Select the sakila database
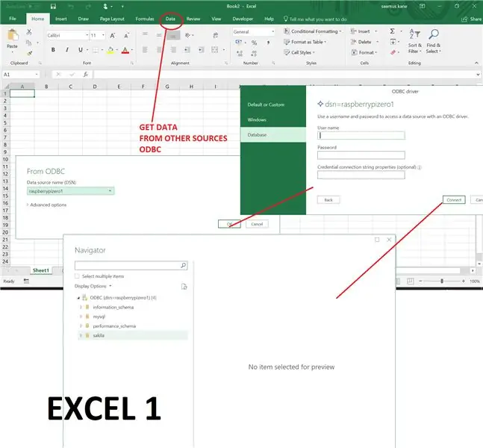Image resolution: width=483 pixels, height=448 pixels. pos(133,335)
